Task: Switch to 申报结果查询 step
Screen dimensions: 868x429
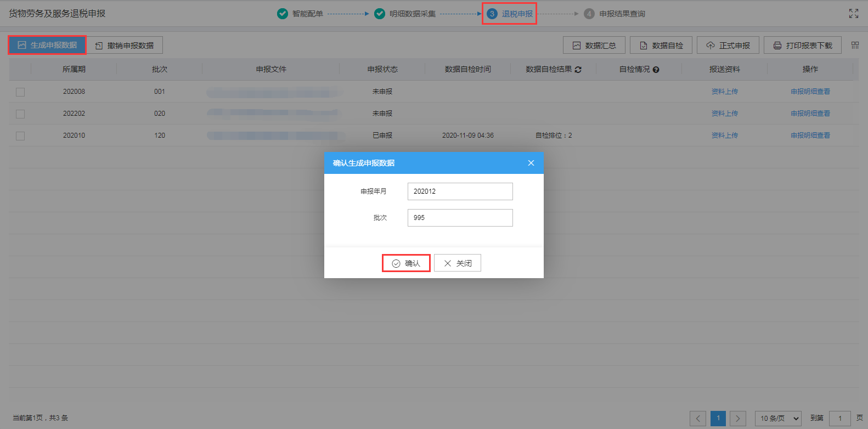Action: pyautogui.click(x=622, y=14)
